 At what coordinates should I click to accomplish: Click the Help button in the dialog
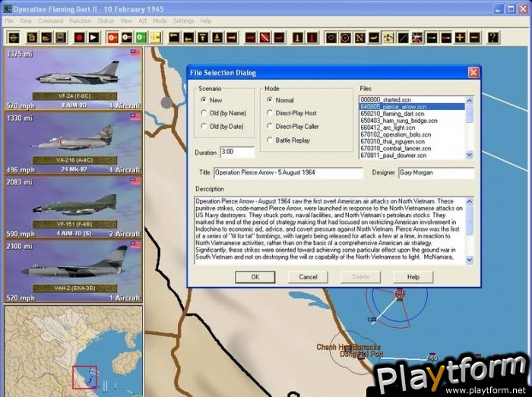[413, 277]
